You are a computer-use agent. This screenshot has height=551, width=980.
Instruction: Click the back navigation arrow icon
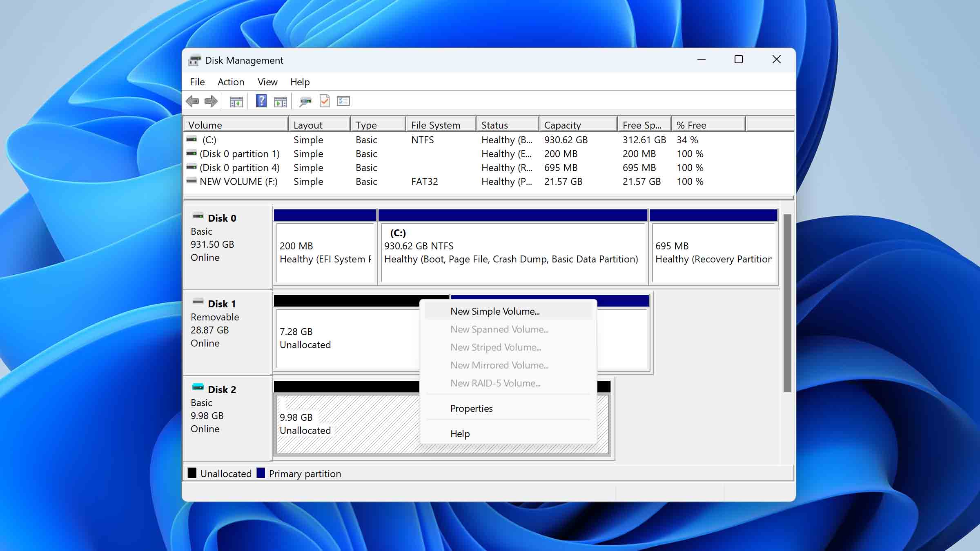(193, 101)
